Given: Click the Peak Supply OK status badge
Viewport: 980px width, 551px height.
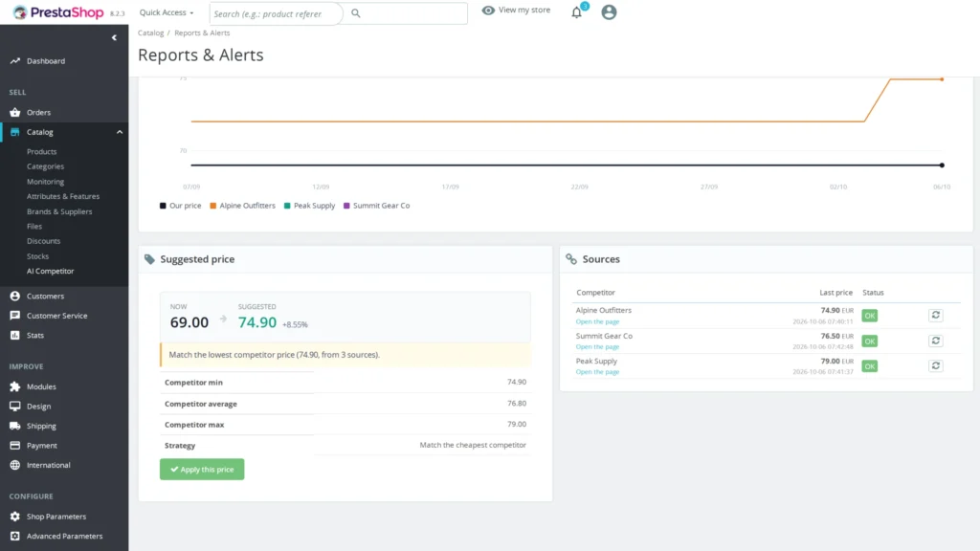Looking at the screenshot, I should pyautogui.click(x=869, y=366).
